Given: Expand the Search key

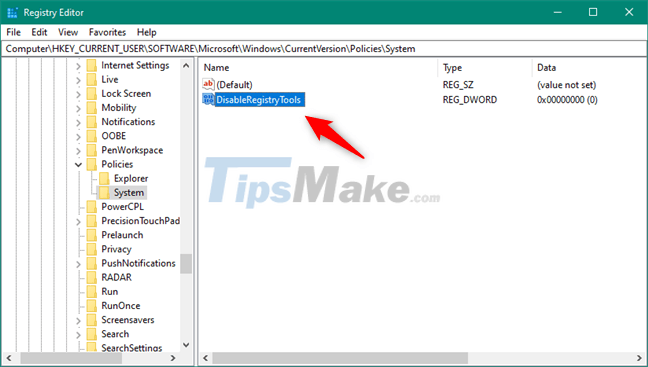Looking at the screenshot, I should coord(79,334).
